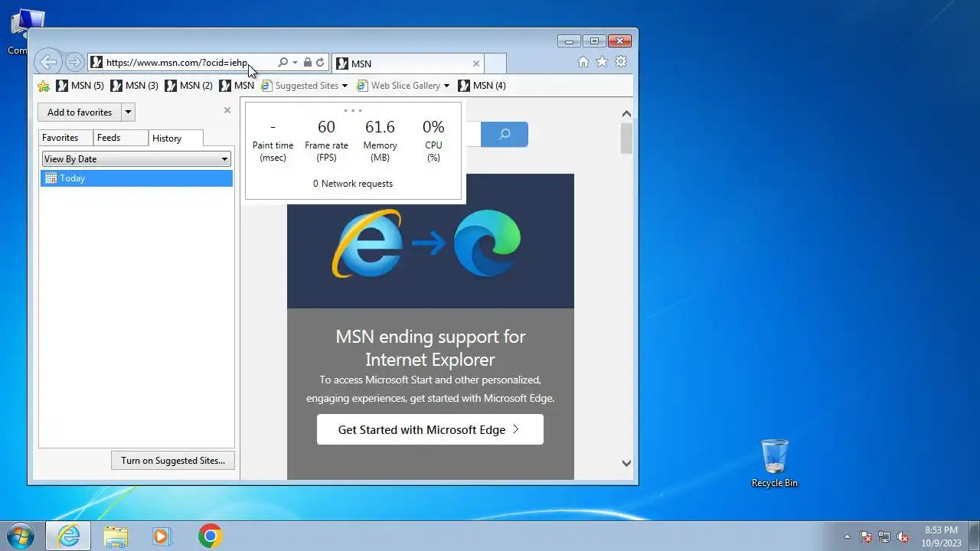Click MSN ending support headline text
Screen dimensions: 980x551
430,347
